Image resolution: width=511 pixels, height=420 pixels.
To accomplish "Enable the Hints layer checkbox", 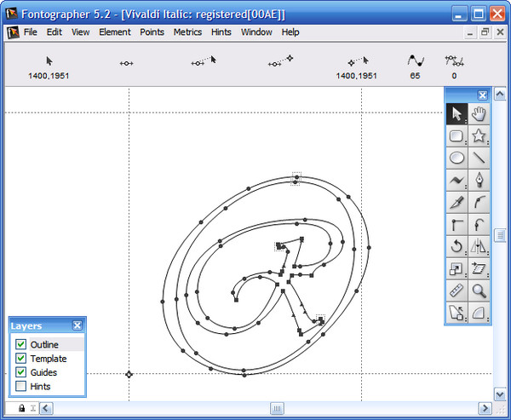I will click(x=21, y=387).
